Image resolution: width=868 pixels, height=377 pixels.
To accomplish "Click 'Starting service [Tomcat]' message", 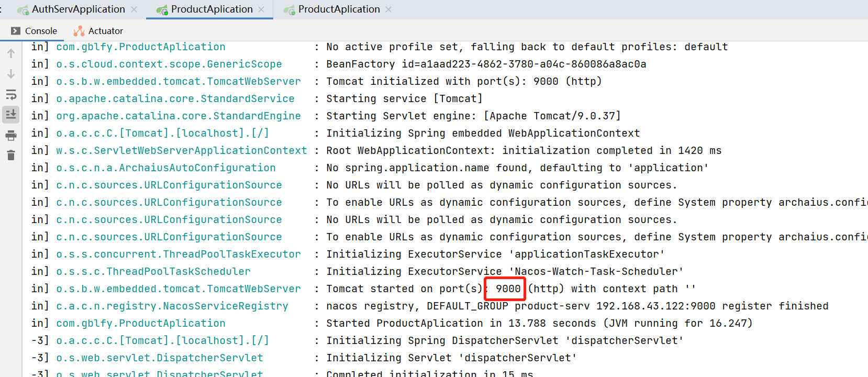I will 404,98.
